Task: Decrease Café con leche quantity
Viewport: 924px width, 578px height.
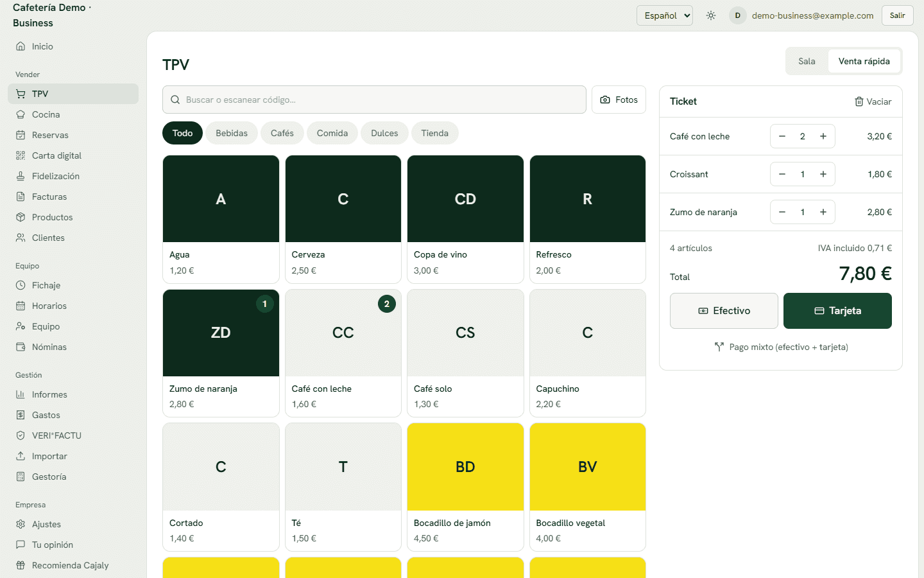Action: [782, 136]
